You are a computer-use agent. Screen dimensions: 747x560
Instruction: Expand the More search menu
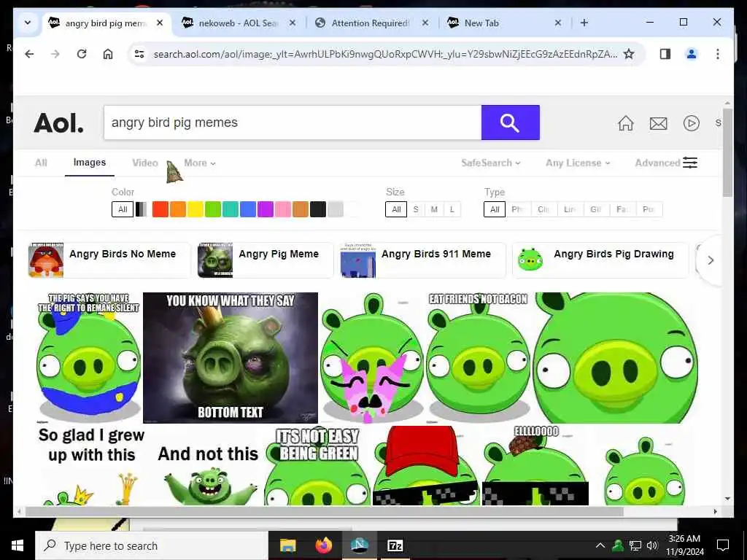(x=200, y=163)
